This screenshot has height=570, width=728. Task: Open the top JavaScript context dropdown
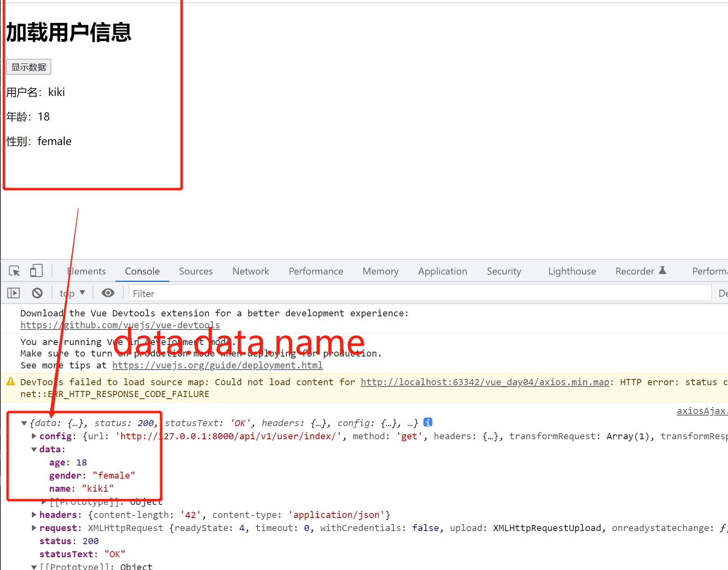pyautogui.click(x=72, y=293)
